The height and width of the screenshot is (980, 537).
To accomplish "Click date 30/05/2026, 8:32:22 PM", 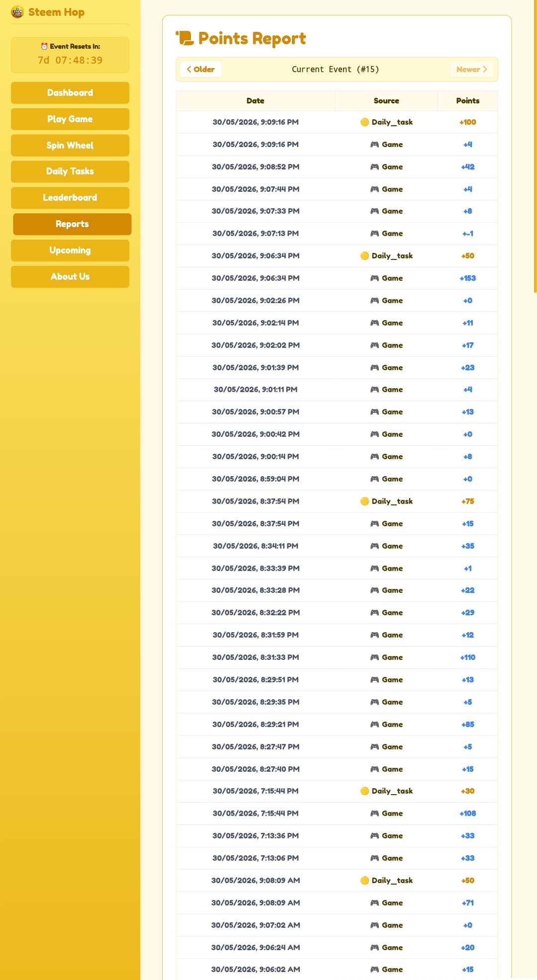I will pyautogui.click(x=256, y=613).
